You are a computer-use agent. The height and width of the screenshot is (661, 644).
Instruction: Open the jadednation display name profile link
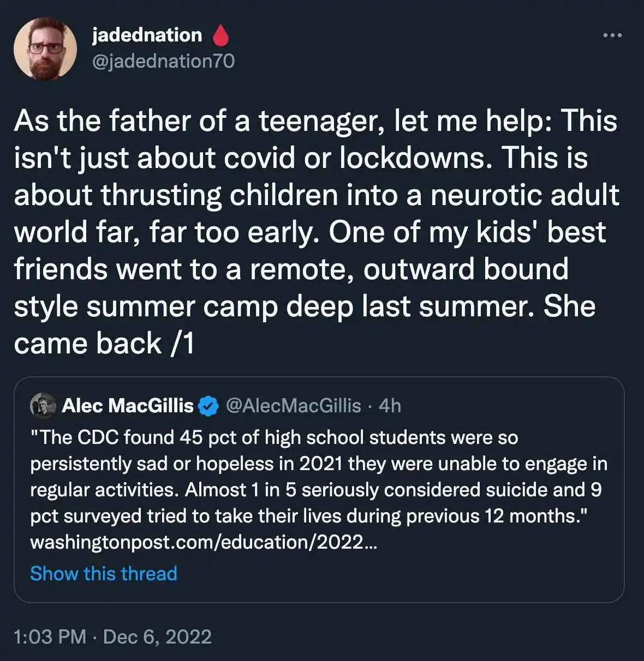point(147,35)
